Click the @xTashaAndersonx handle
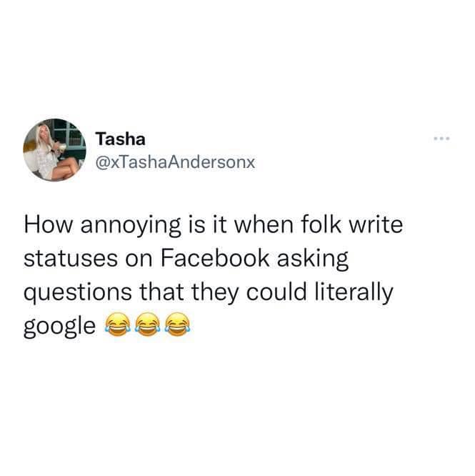475x476 pixels. point(175,162)
